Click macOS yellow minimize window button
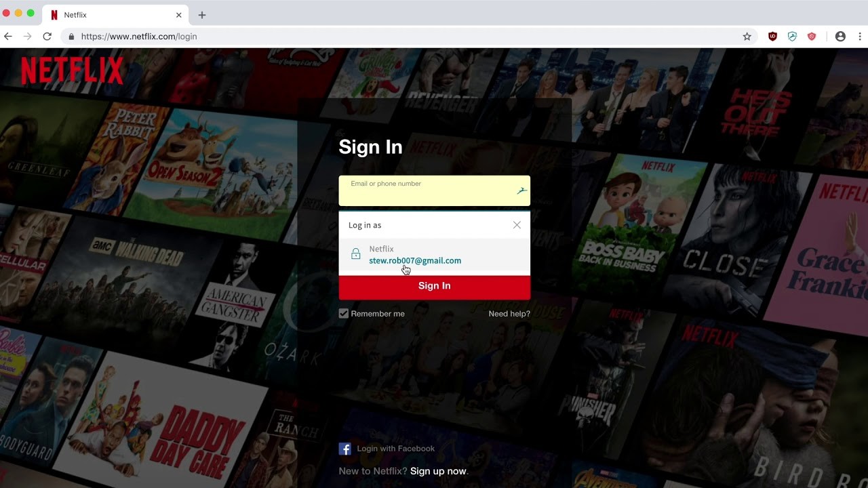The height and width of the screenshot is (488, 868). pos(18,14)
